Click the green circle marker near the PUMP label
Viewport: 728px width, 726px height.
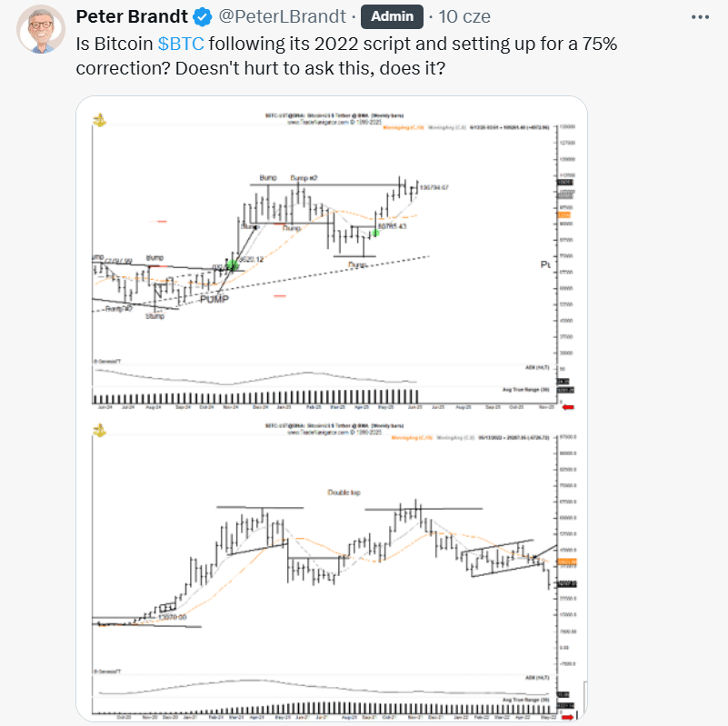click(x=232, y=265)
